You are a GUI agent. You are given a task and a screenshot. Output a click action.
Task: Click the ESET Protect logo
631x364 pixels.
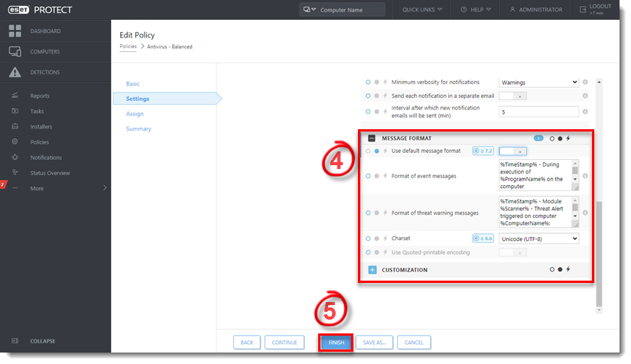[40, 10]
